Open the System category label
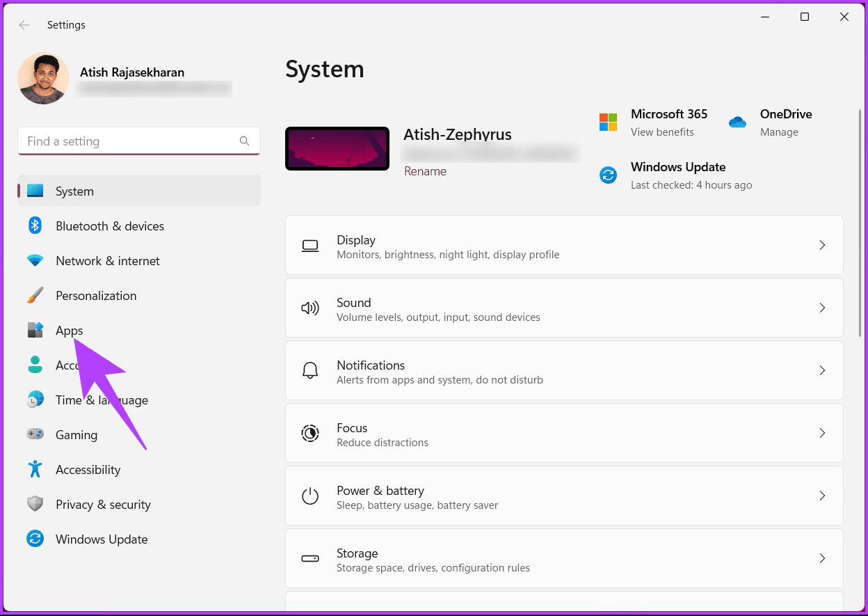 [x=74, y=191]
